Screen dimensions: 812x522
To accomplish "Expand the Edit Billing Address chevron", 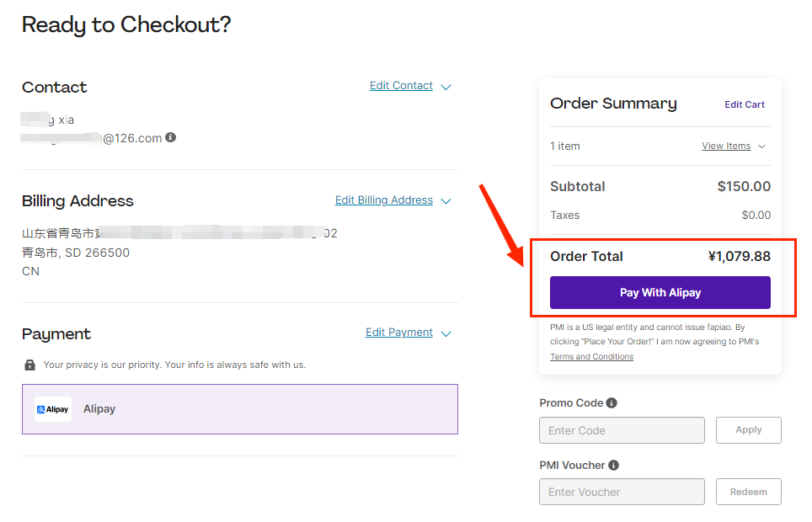I will 446,201.
